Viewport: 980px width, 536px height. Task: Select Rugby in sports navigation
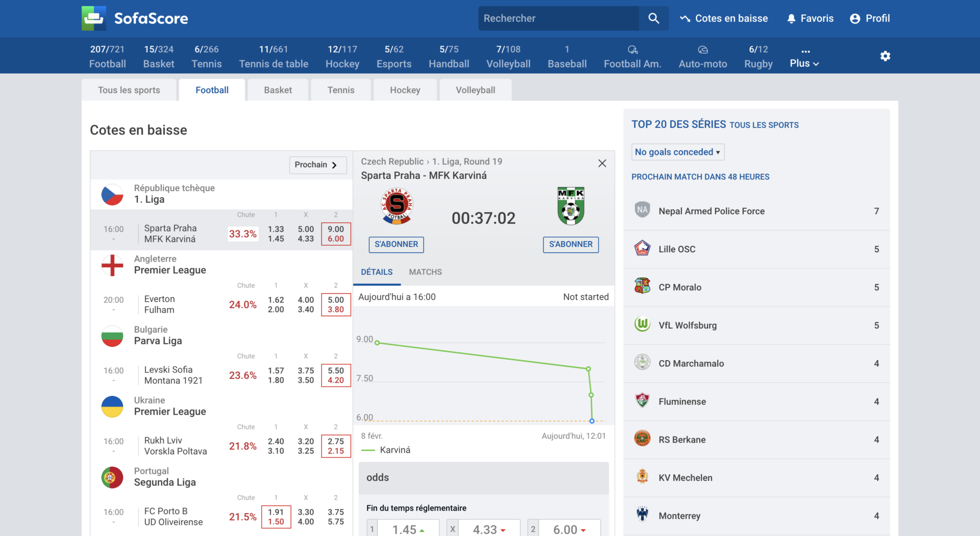(758, 56)
